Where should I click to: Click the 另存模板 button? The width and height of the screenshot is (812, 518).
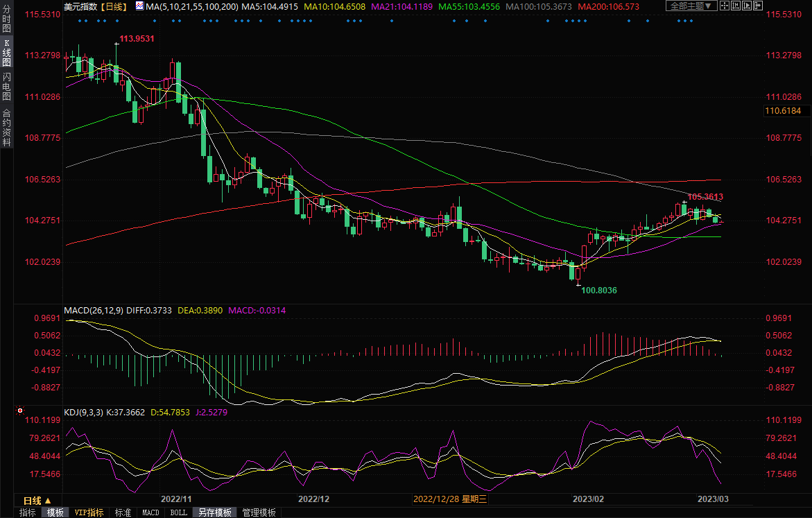[x=214, y=512]
